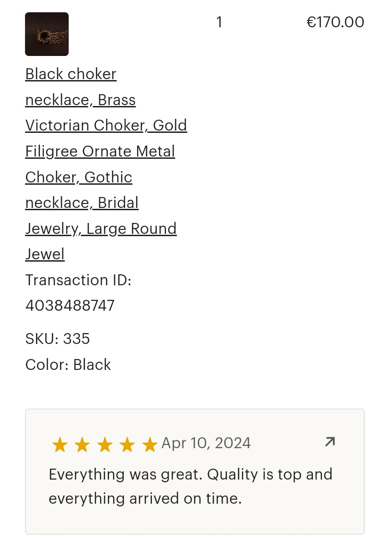Open the "Black choker" listing title link
Viewport: 392px width, 551px height.
click(71, 74)
